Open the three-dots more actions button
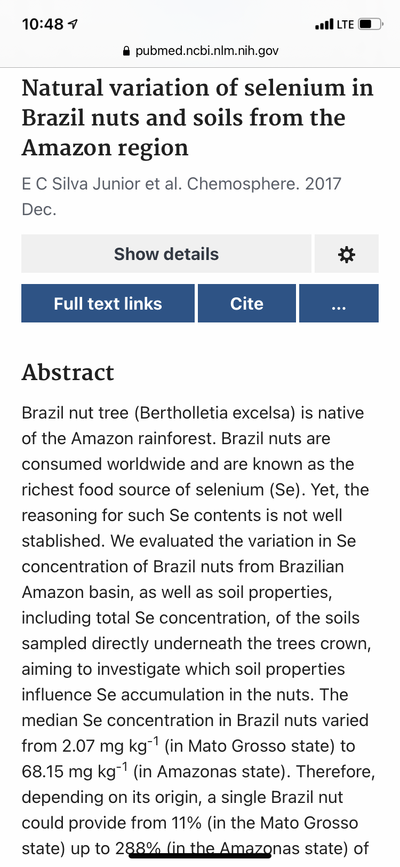The image size is (400, 867). point(339,303)
